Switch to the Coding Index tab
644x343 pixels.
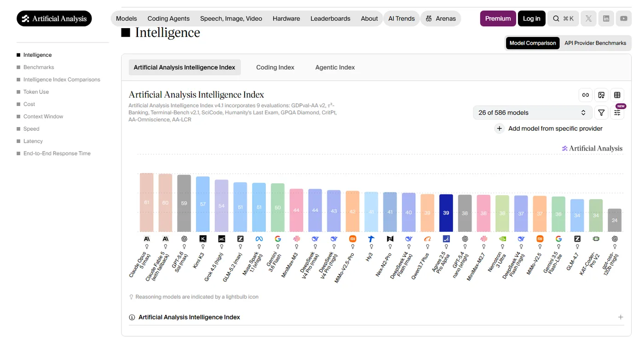[275, 67]
